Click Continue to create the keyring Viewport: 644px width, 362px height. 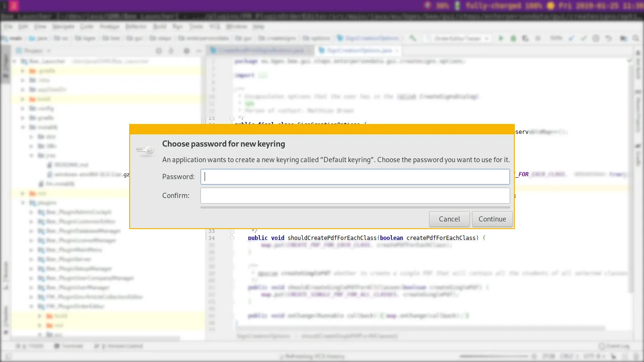point(492,219)
